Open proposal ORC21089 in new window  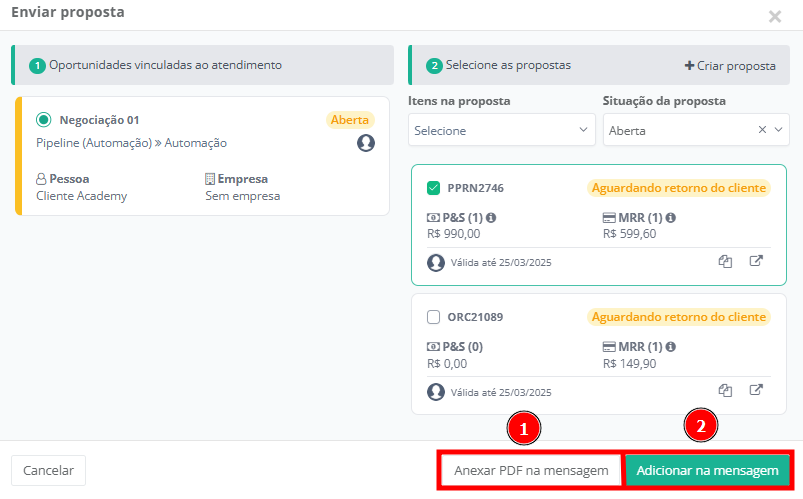pyautogui.click(x=757, y=391)
